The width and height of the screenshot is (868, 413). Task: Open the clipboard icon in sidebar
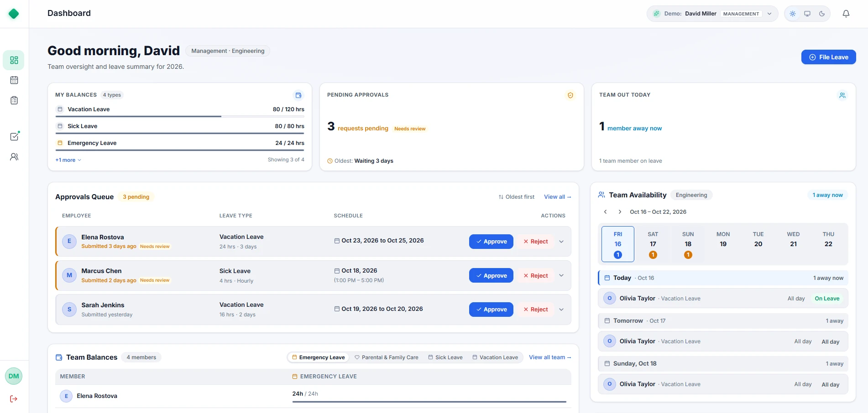click(x=14, y=100)
